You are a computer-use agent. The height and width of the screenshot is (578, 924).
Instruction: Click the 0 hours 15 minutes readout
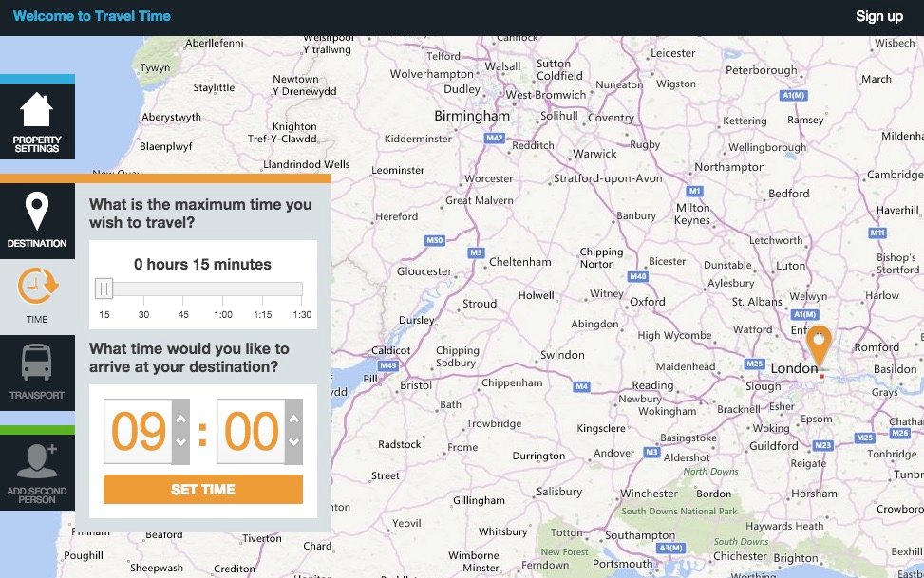pyautogui.click(x=202, y=264)
